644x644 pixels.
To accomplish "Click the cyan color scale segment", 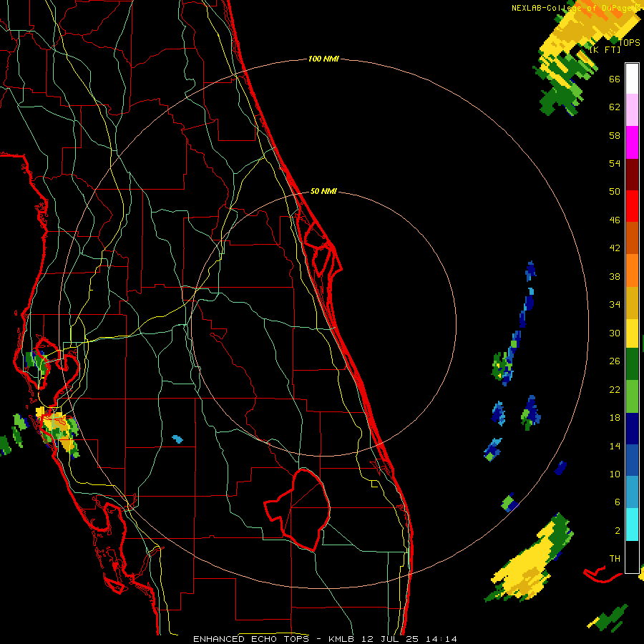I will 632,525.
